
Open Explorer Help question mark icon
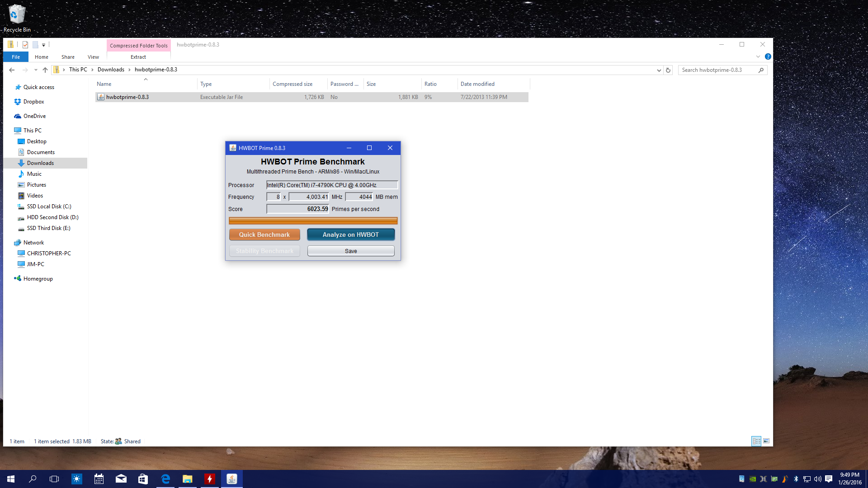coord(768,57)
